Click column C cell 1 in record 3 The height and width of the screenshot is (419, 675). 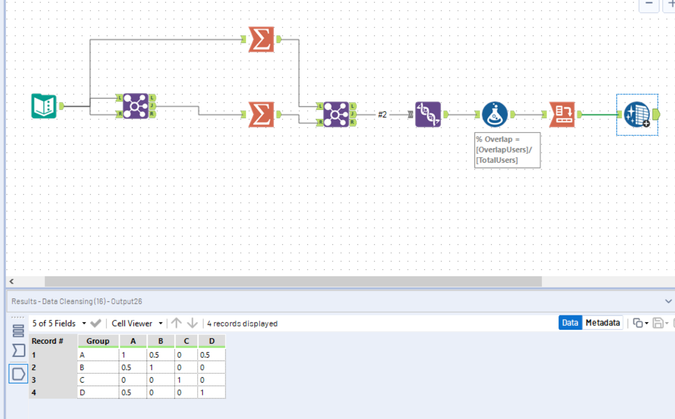[x=186, y=380]
